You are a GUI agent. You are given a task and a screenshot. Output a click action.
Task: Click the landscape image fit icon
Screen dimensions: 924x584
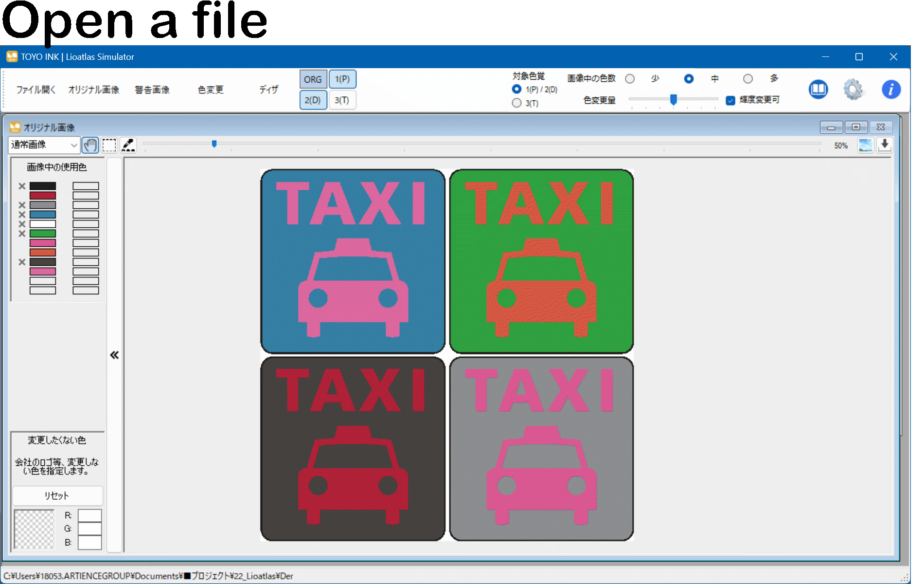click(x=865, y=145)
